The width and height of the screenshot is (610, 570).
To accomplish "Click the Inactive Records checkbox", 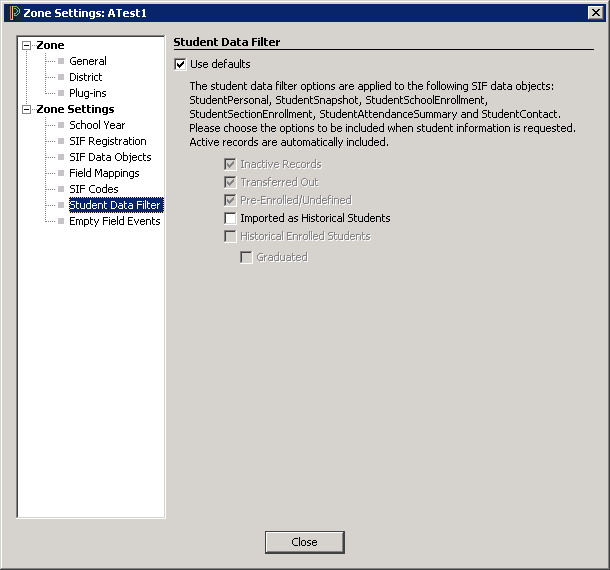I will click(x=231, y=164).
